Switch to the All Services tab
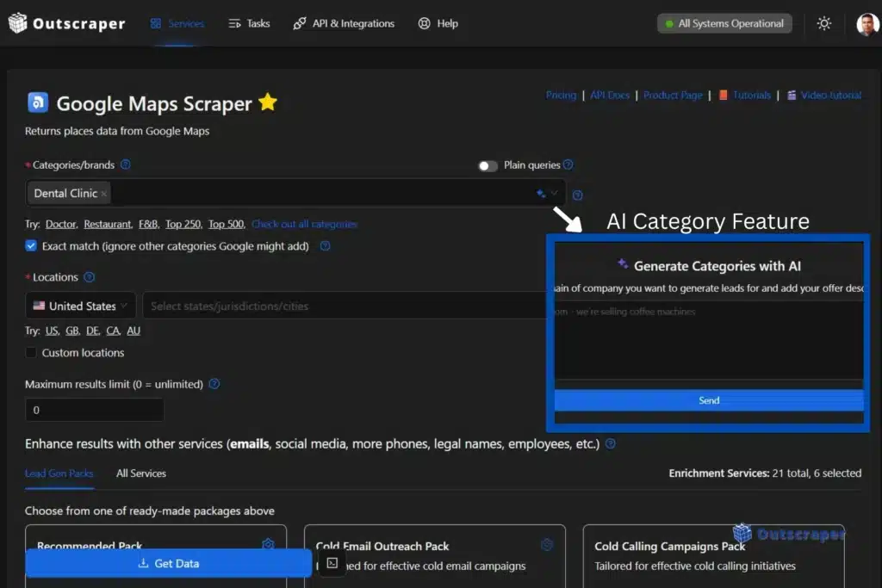This screenshot has width=882, height=588. (x=140, y=473)
